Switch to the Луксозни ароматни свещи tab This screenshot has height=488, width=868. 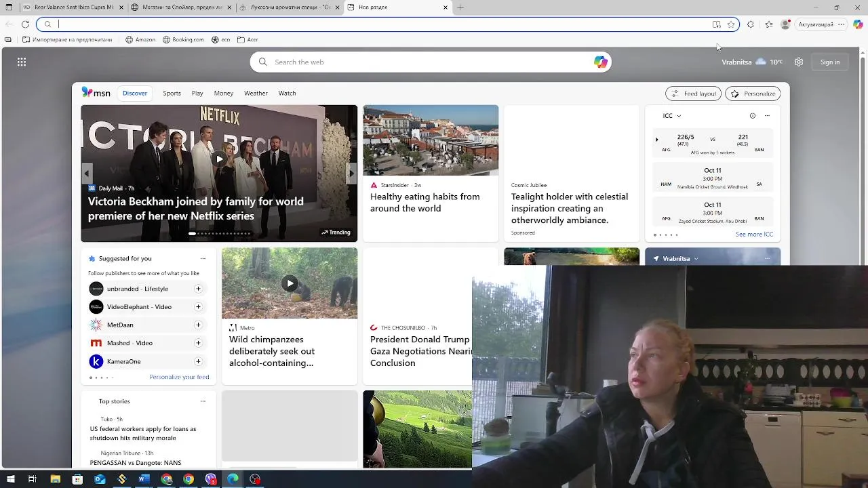(x=289, y=7)
